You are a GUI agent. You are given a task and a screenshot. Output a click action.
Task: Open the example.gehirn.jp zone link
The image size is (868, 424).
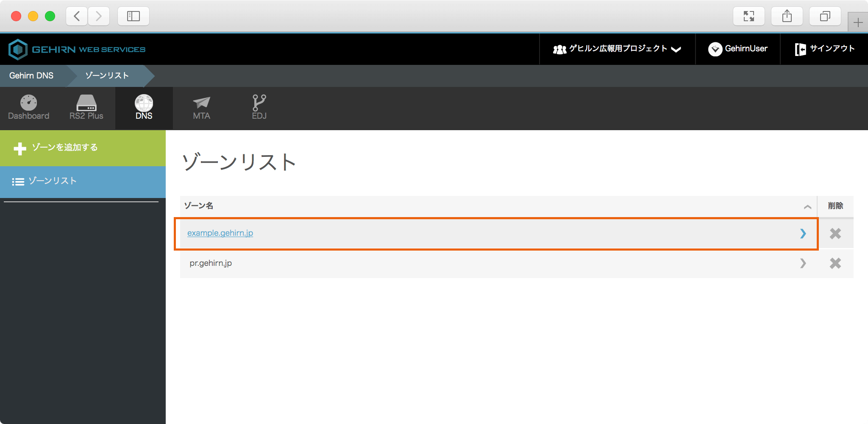click(220, 233)
